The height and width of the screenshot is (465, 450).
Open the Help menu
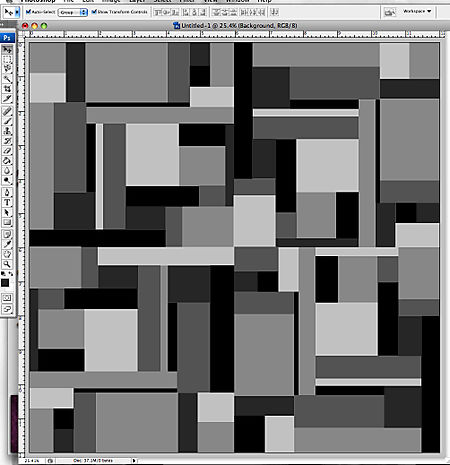point(265,1)
